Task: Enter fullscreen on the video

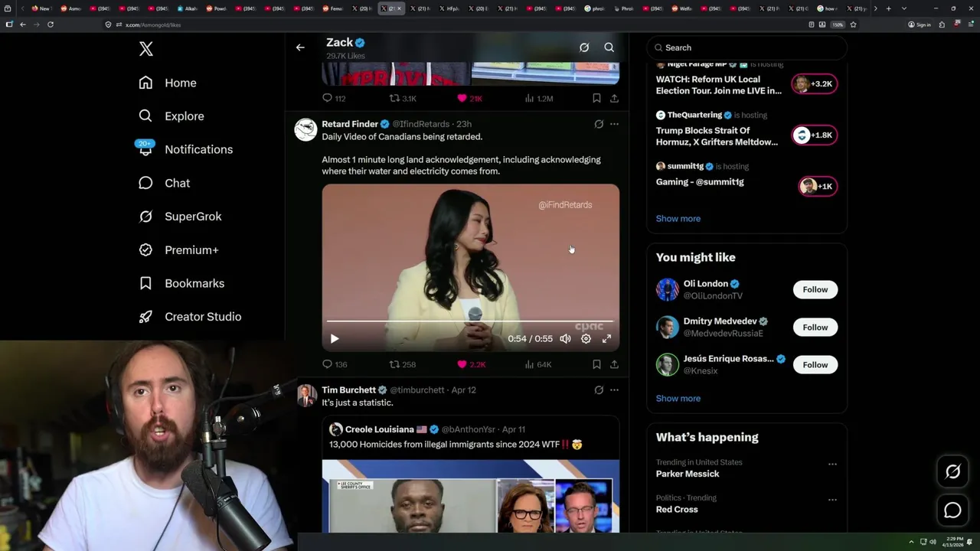Action: [x=606, y=339]
